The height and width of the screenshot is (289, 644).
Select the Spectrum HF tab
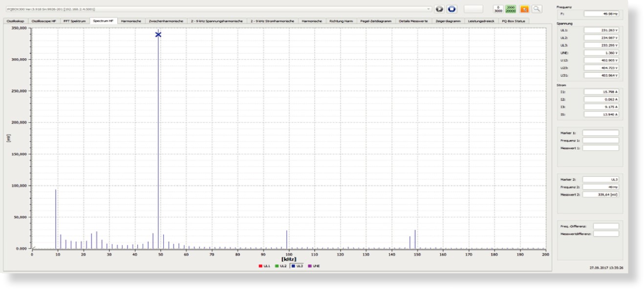pos(103,21)
